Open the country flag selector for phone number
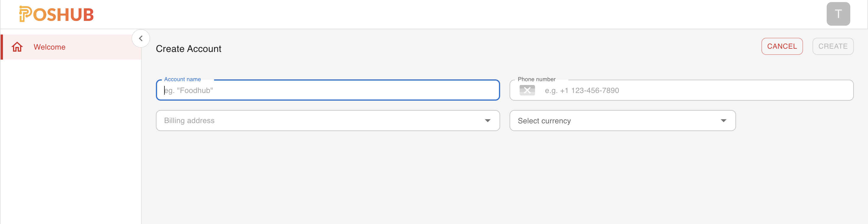Image resolution: width=868 pixels, height=224 pixels. tap(527, 90)
